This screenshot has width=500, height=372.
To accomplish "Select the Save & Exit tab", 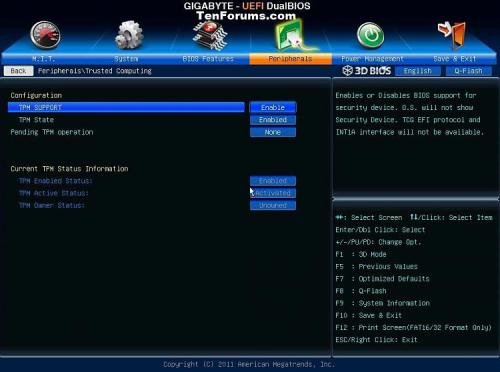I will point(455,59).
